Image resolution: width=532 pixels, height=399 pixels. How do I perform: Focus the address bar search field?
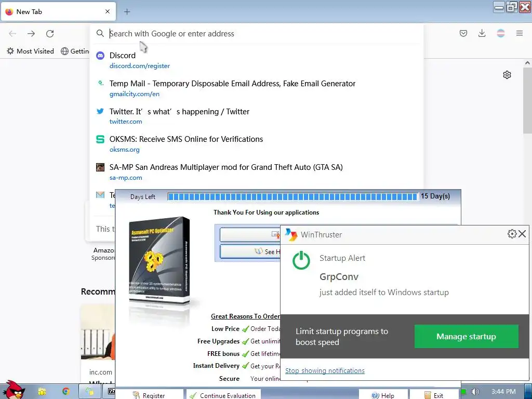(x=258, y=34)
